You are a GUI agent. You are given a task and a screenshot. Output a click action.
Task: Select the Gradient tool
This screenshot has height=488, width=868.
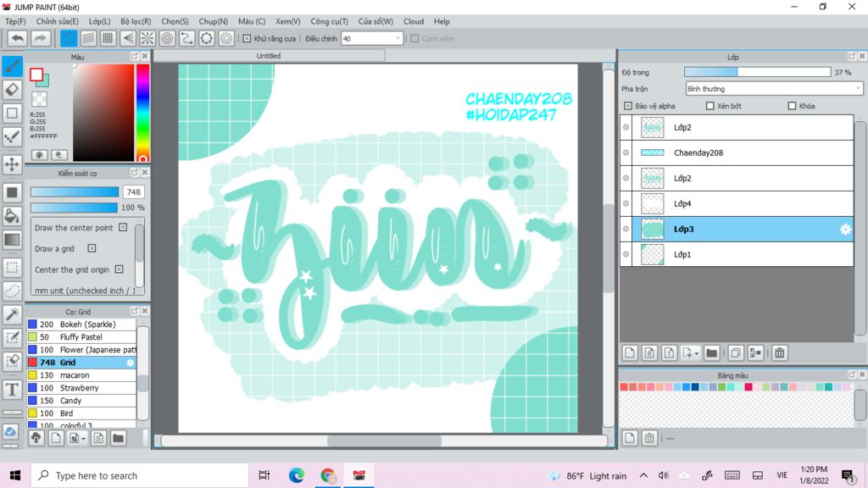point(12,240)
